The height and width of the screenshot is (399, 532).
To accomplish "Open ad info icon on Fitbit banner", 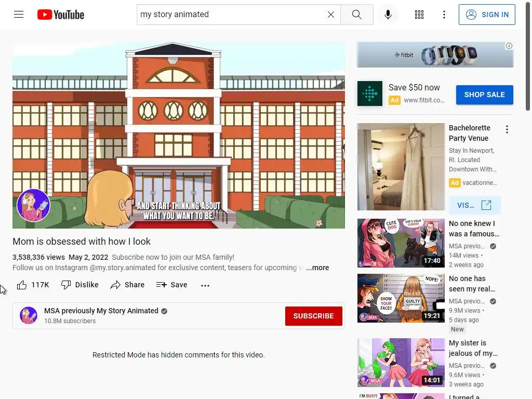I will point(509,46).
